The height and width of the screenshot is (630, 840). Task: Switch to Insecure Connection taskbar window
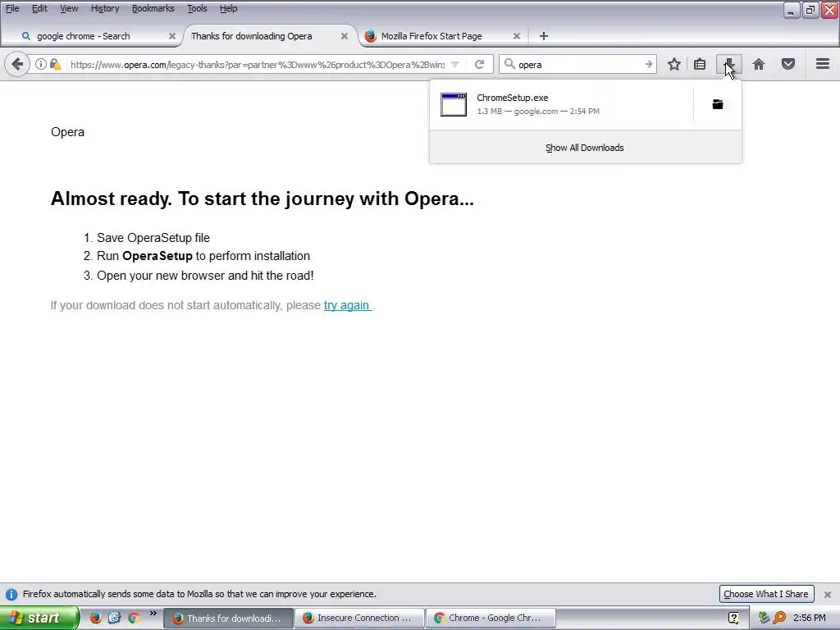coord(359,618)
